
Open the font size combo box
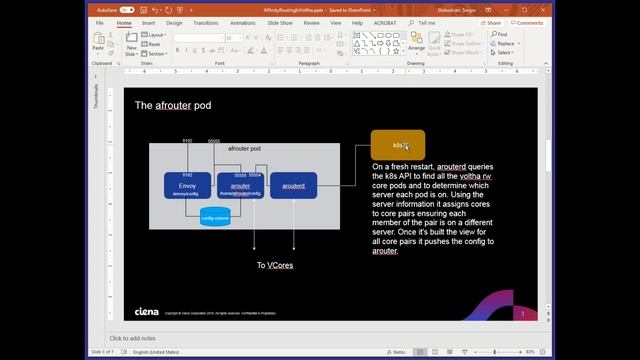pos(234,38)
